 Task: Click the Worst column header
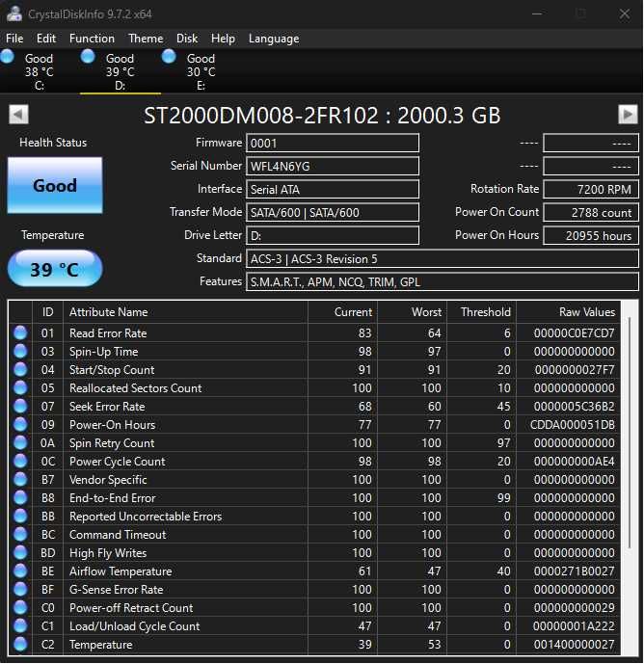(412, 312)
